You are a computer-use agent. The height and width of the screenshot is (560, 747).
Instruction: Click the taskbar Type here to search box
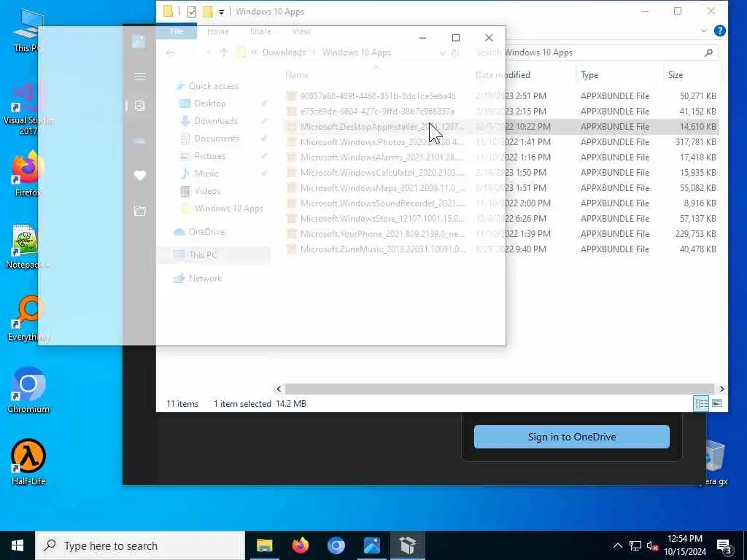click(x=140, y=545)
